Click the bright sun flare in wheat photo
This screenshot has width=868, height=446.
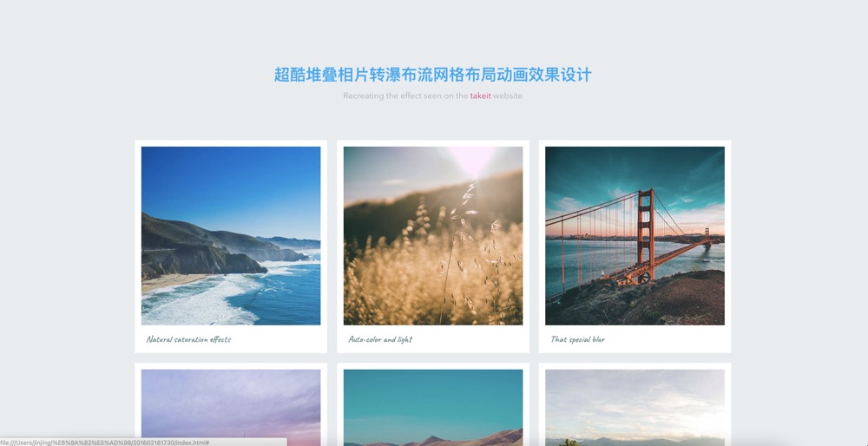pyautogui.click(x=471, y=160)
